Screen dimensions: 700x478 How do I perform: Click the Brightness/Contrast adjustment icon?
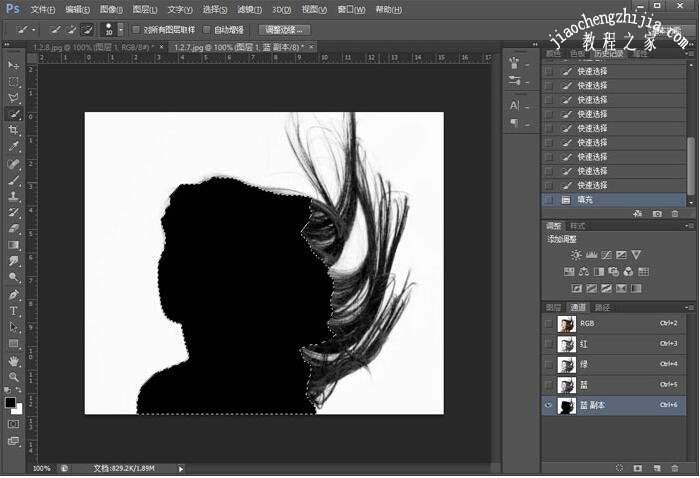(576, 256)
